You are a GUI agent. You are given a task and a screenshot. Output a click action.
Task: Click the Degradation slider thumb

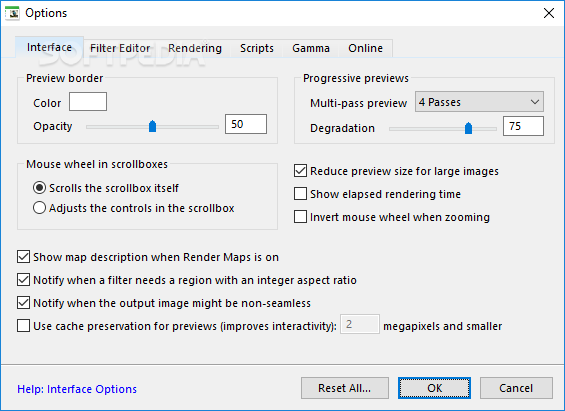pos(468,128)
